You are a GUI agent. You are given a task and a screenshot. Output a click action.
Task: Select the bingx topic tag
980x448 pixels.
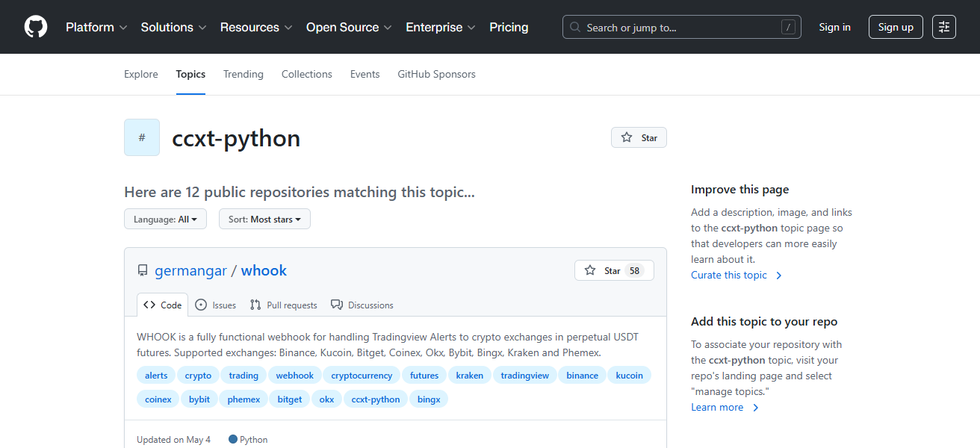coord(429,399)
